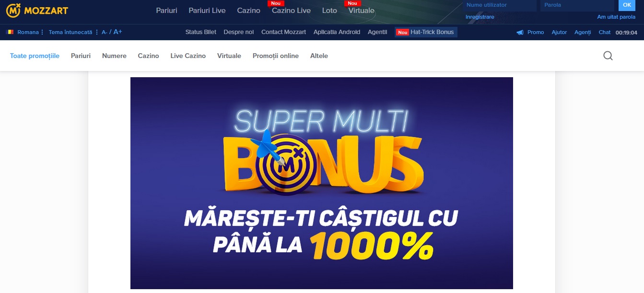Focus the Nume utilizator field
The width and height of the screenshot is (644, 293).
[500, 5]
